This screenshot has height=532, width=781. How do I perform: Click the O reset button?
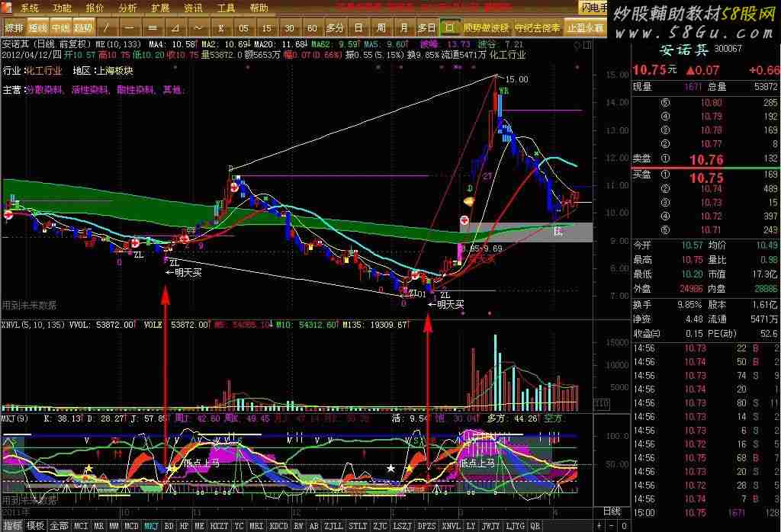coord(624,526)
